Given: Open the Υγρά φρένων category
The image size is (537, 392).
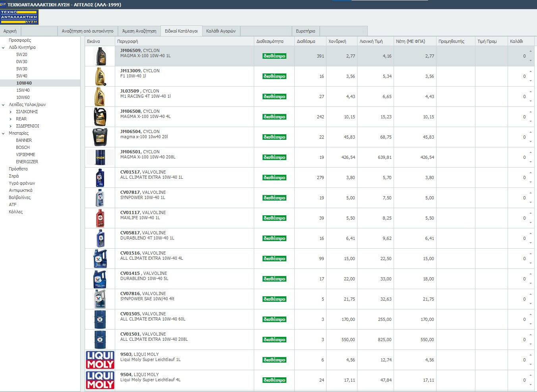Looking at the screenshot, I should pos(22,183).
